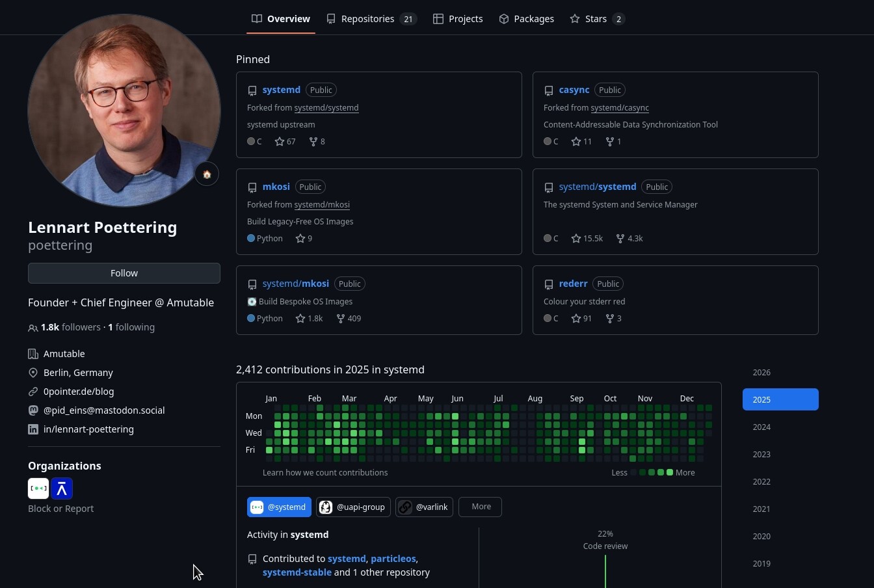Filter activity by @uapi-group organization
Viewport: 874px width, 588px height.
(x=353, y=507)
